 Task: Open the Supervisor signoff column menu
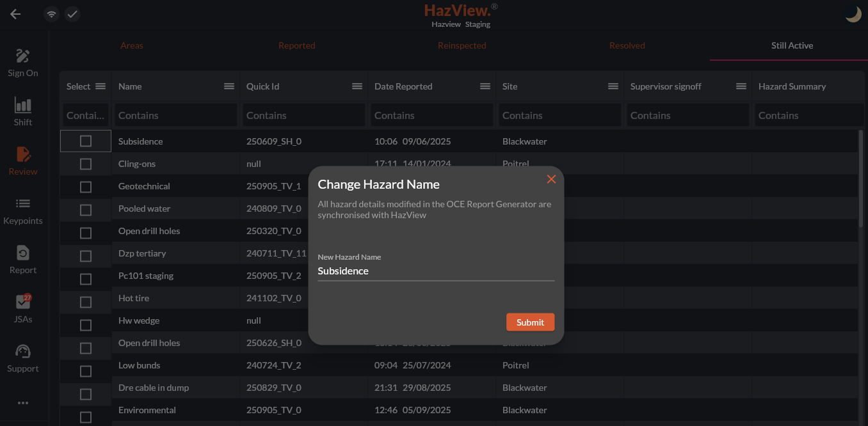(741, 86)
